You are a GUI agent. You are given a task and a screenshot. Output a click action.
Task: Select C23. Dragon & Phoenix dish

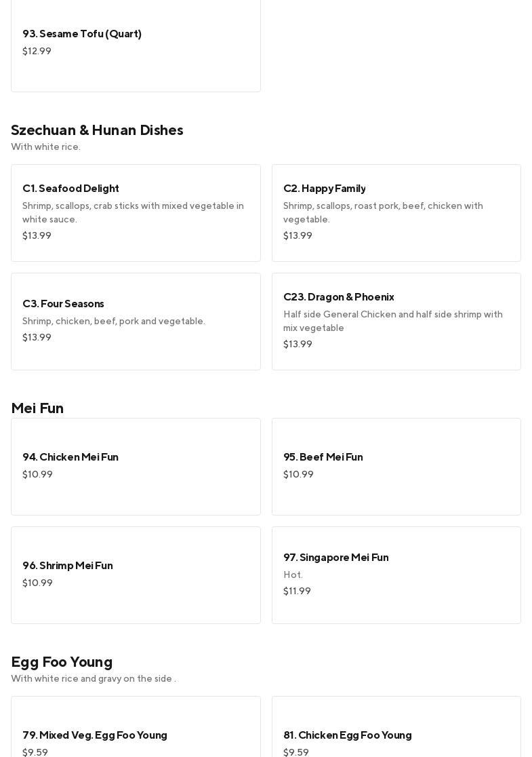pos(338,297)
